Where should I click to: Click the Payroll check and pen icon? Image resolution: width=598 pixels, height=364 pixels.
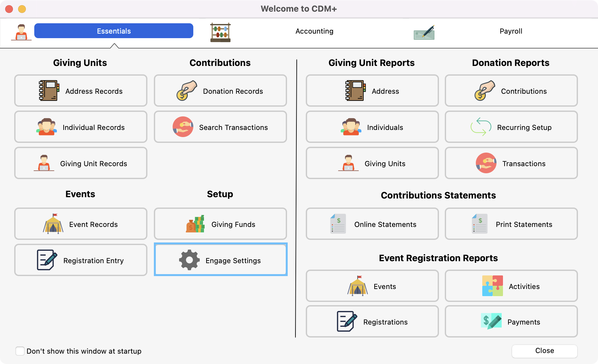(424, 33)
